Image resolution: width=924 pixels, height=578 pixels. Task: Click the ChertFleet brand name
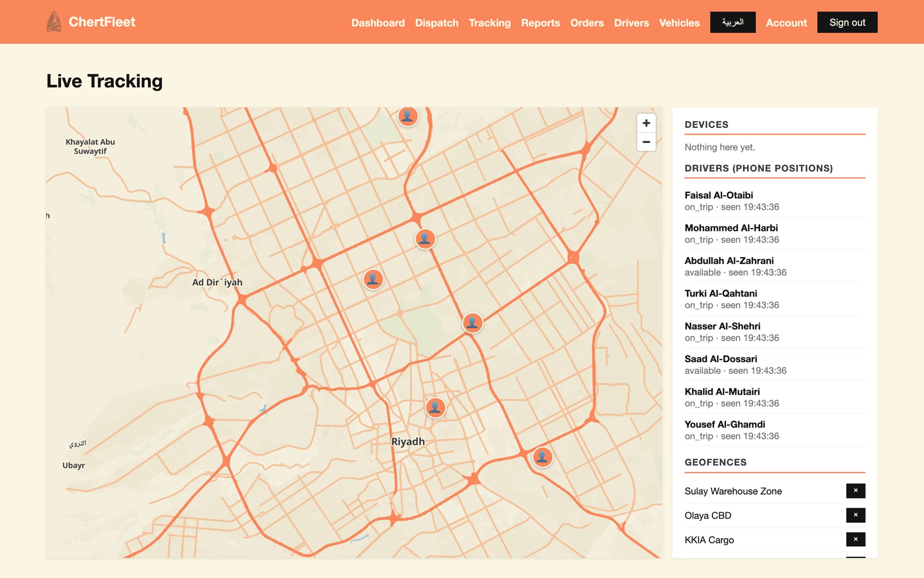(x=102, y=22)
